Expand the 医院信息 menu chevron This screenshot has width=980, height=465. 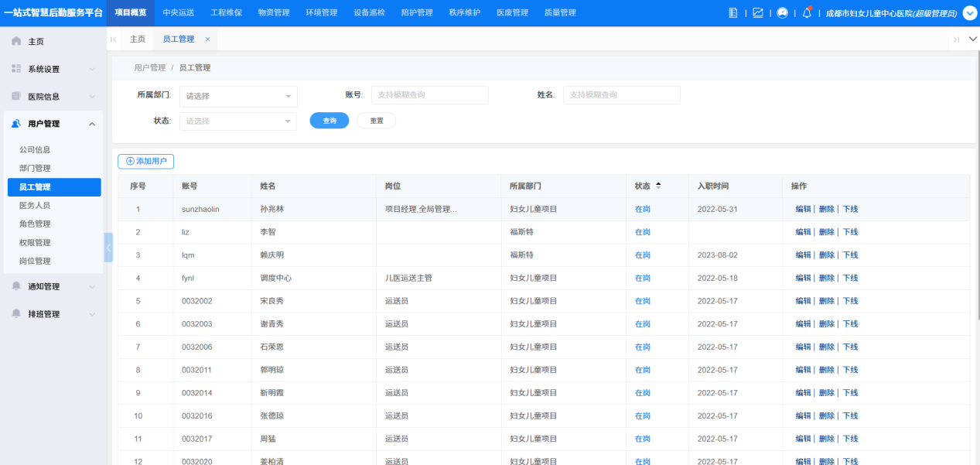click(x=92, y=97)
